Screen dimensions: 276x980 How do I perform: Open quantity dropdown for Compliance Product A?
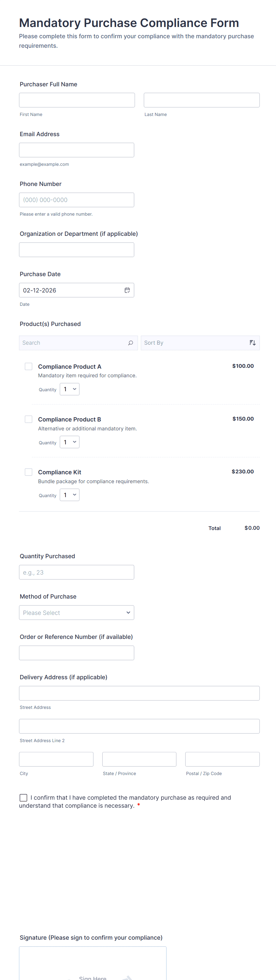[x=70, y=389]
